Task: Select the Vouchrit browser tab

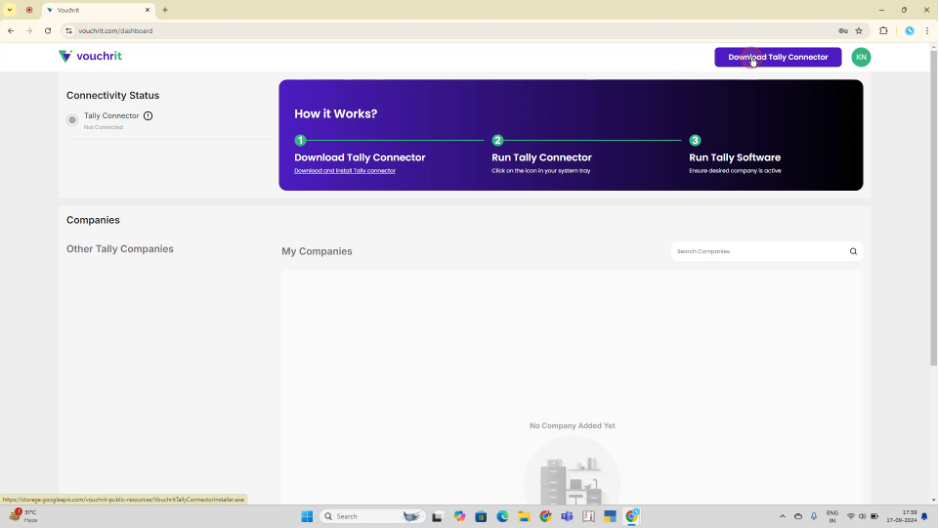Action: (99, 10)
